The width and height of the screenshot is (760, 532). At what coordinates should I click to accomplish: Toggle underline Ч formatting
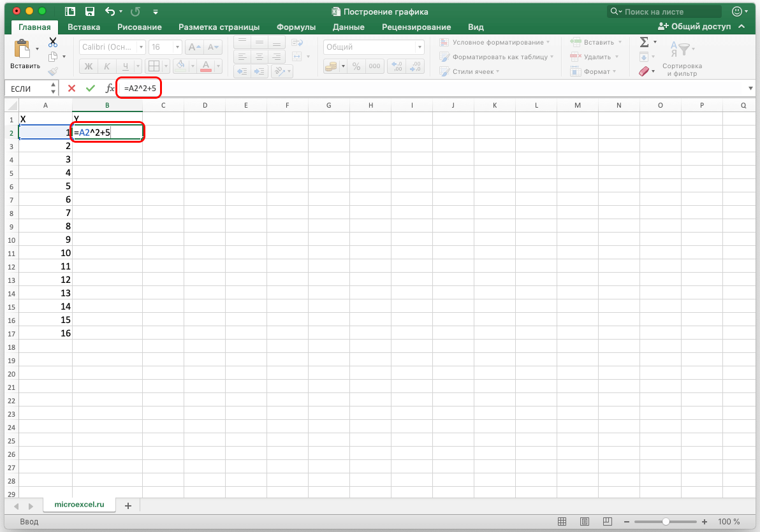pos(126,66)
